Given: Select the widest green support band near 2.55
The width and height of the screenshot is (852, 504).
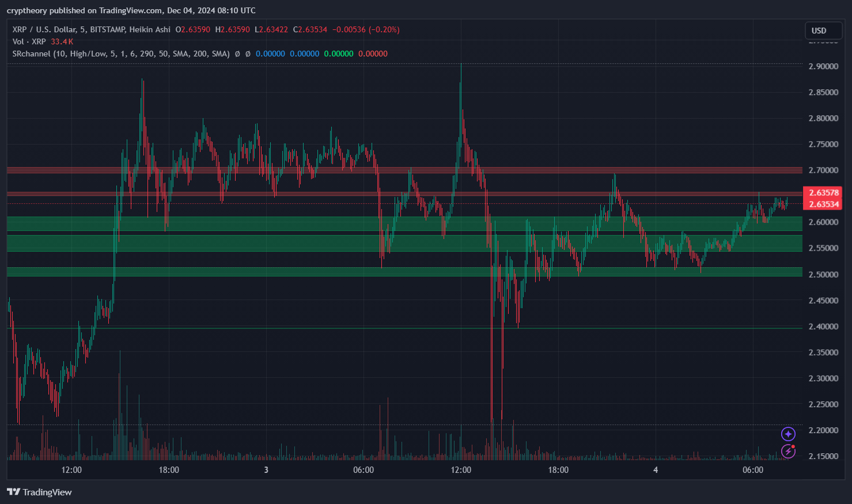Looking at the screenshot, I should (x=404, y=243).
